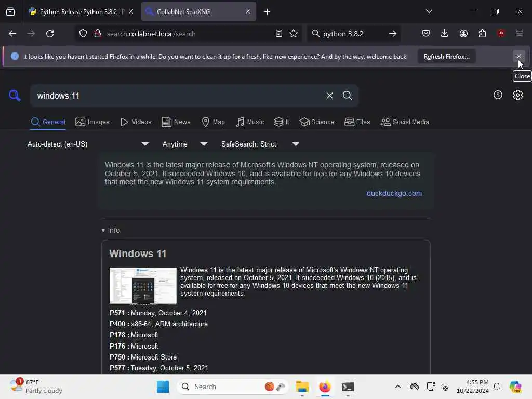Open File Explorer from taskbar
The image size is (532, 399).
click(x=302, y=387)
